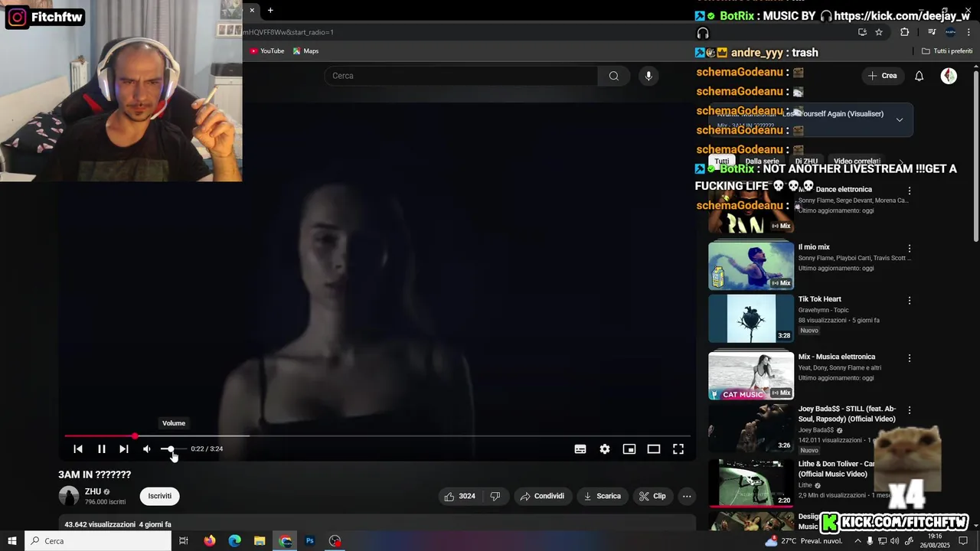980x551 pixels.
Task: Mute the video with speaker icon
Action: click(x=147, y=449)
